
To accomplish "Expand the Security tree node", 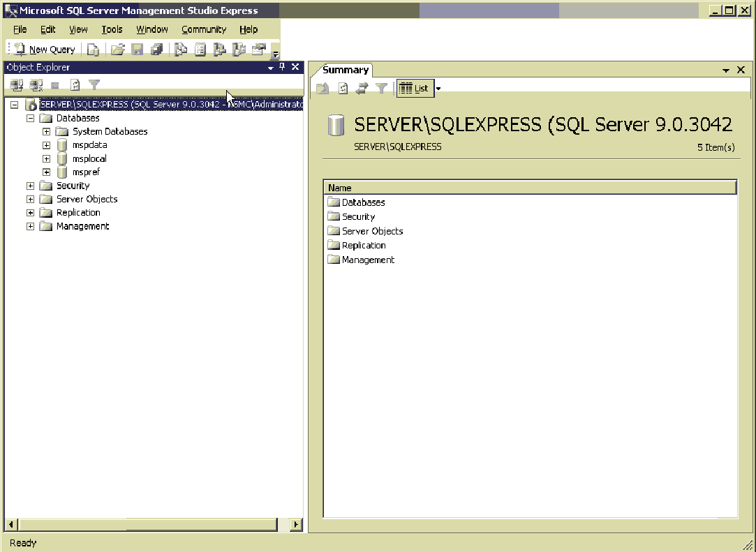I will coord(31,186).
